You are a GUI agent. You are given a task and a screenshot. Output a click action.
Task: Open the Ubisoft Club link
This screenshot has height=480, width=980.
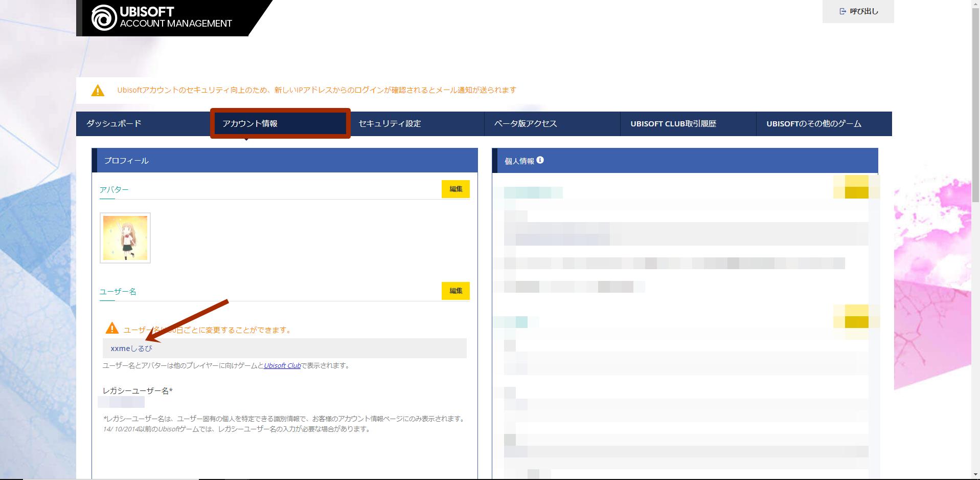pyautogui.click(x=282, y=365)
